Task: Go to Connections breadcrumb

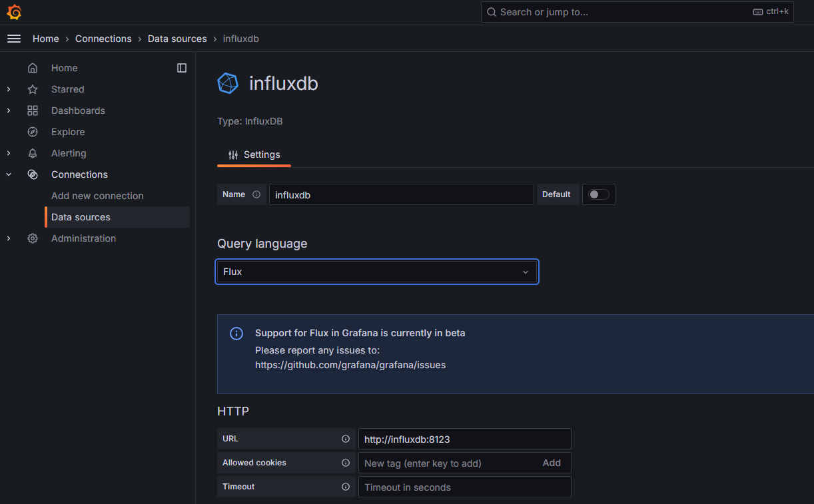Action: pos(103,39)
